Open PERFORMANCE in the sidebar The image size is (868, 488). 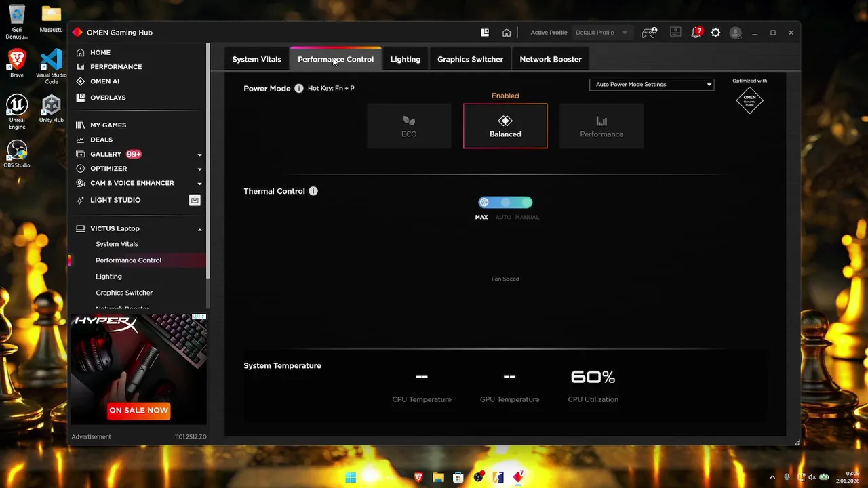coord(116,67)
